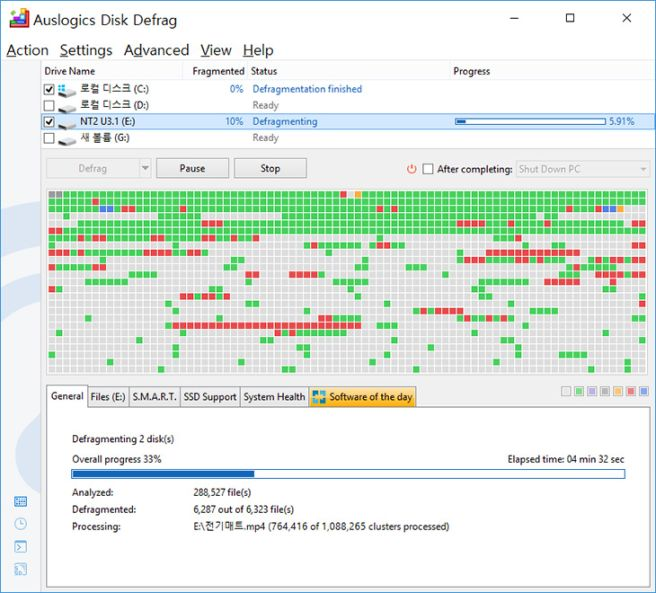The height and width of the screenshot is (593, 656).
Task: Click the 6,287 out of 6,323 file(s) value
Action: pos(243,509)
